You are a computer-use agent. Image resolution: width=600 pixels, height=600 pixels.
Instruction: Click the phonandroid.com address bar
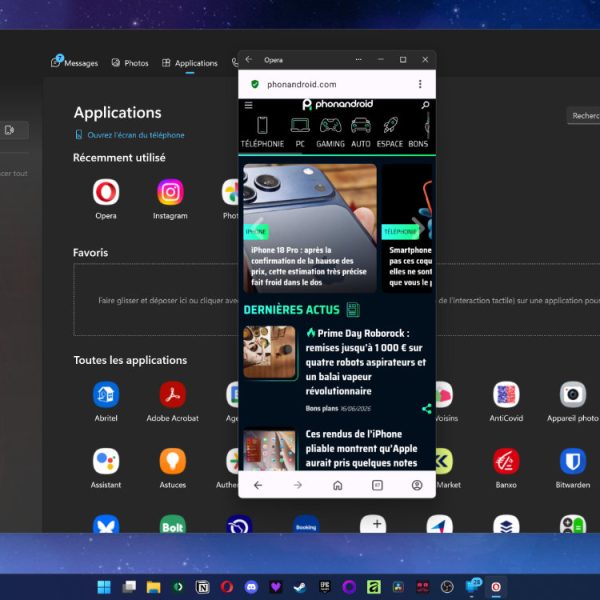[302, 84]
